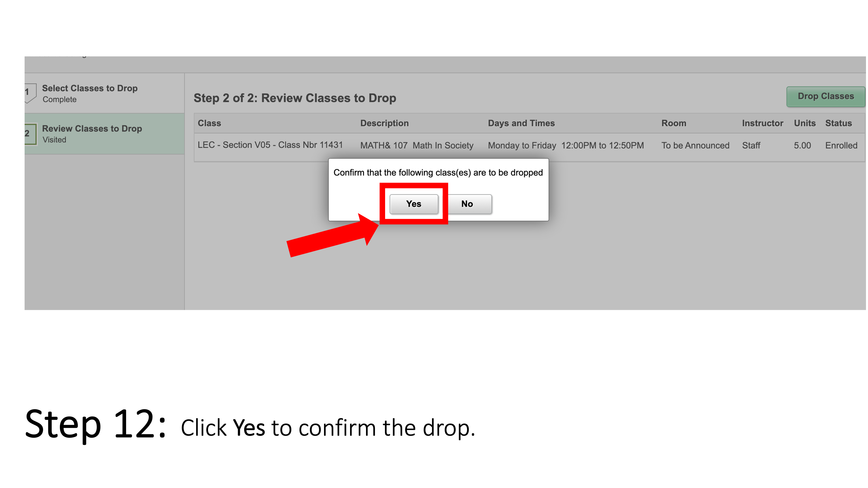Click the Class column header to sort
The width and height of the screenshot is (868, 488).
coord(210,123)
